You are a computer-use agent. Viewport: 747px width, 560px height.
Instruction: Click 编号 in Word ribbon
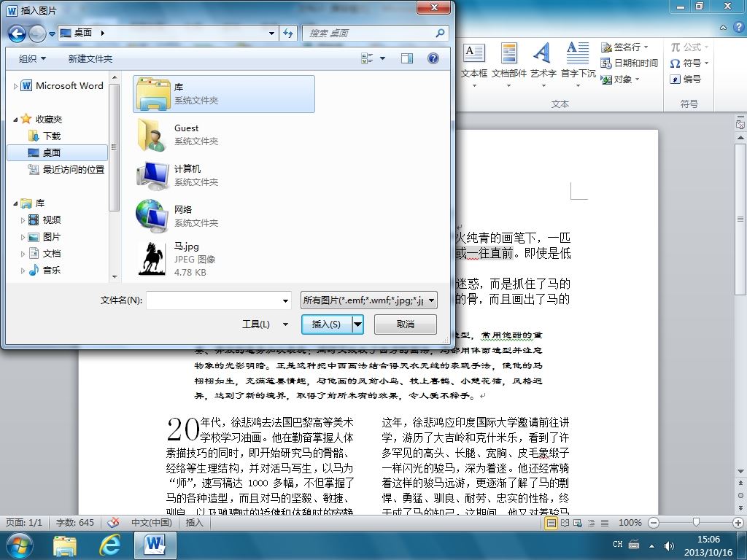coord(685,79)
